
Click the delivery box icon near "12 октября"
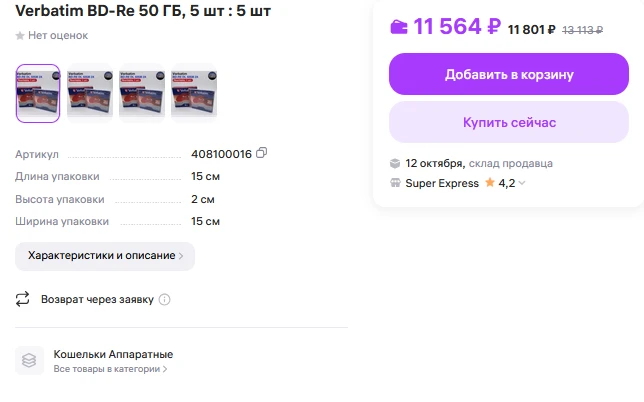[x=395, y=163]
